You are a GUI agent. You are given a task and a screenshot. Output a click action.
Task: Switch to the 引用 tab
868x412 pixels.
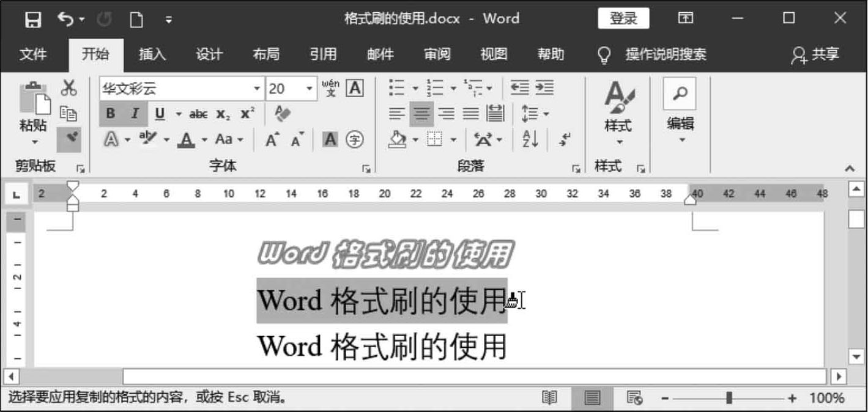click(x=323, y=54)
